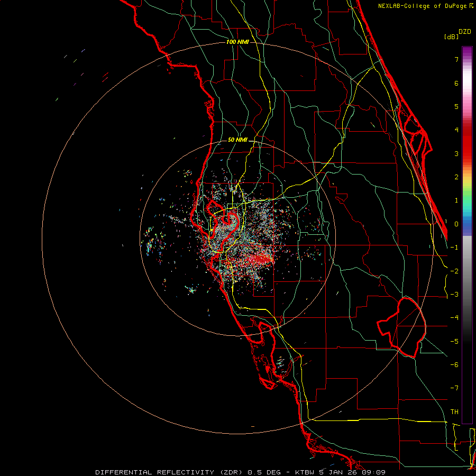Click the '-6' value on the color scale
476x476 pixels.
point(454,365)
